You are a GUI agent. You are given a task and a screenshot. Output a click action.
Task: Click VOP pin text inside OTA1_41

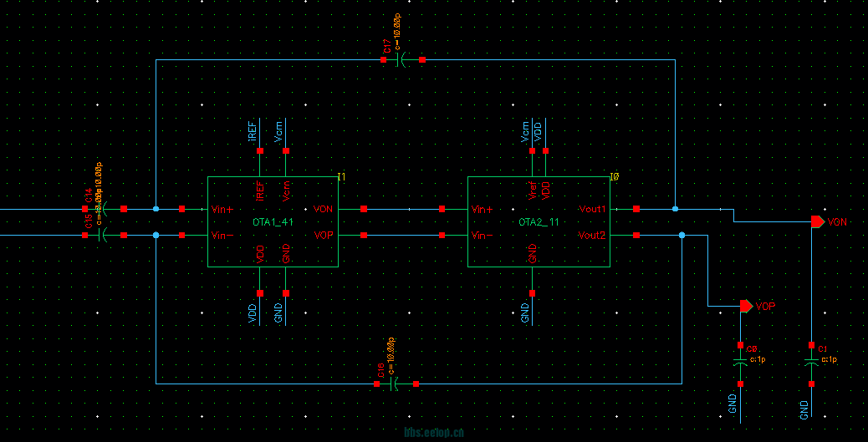324,236
